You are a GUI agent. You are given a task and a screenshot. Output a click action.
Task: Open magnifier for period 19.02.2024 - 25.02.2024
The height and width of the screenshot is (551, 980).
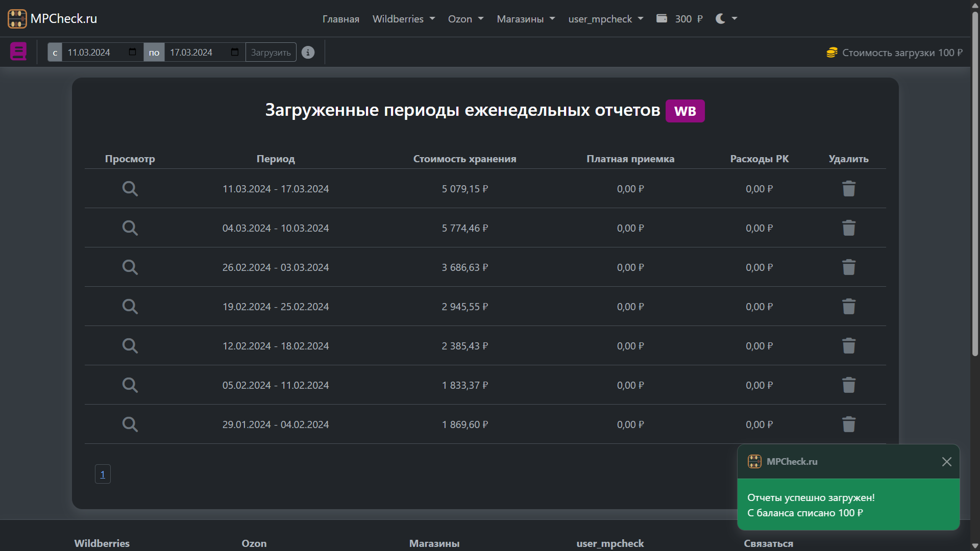pyautogui.click(x=130, y=306)
